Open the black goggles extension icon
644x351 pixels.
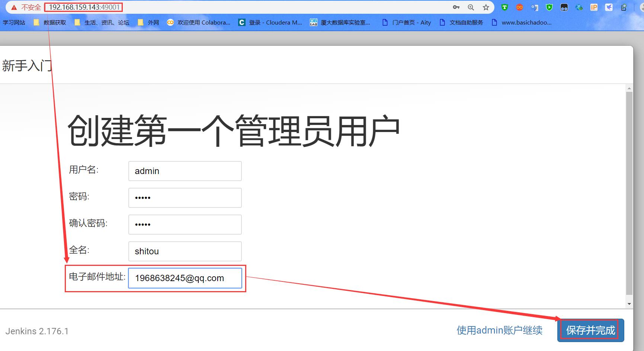pos(564,7)
